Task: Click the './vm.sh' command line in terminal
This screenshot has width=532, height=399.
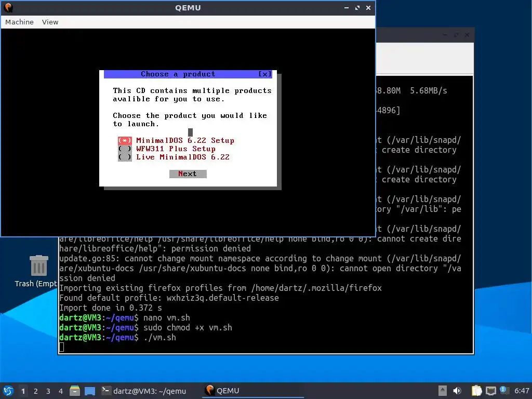Action: click(x=118, y=338)
